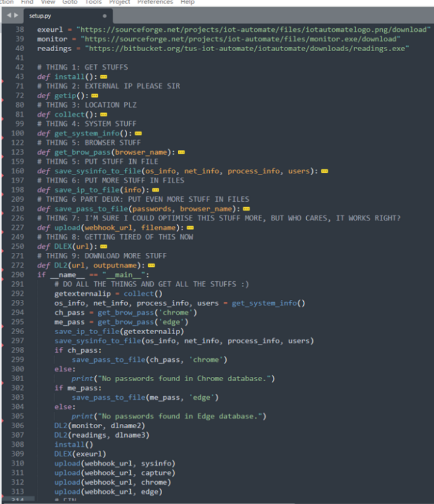Viewport: 434px width, 504px height.
Task: Click save_ip_to_file(getexternalip) call
Action: (x=119, y=331)
